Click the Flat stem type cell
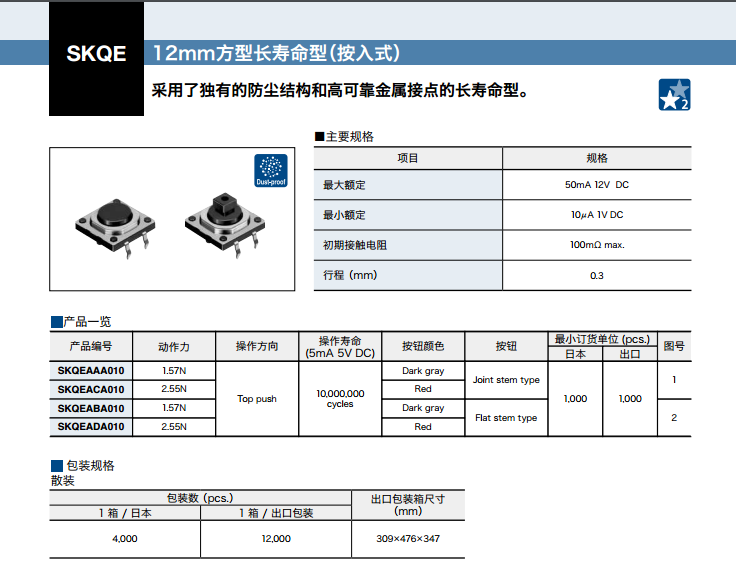The width and height of the screenshot is (736, 567). [506, 418]
